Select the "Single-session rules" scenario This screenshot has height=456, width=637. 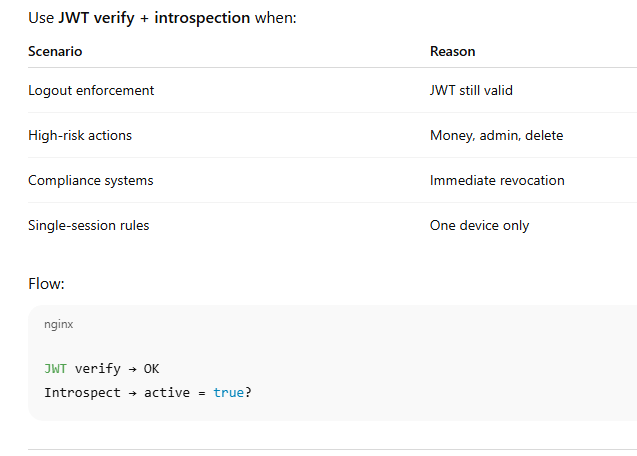(89, 226)
